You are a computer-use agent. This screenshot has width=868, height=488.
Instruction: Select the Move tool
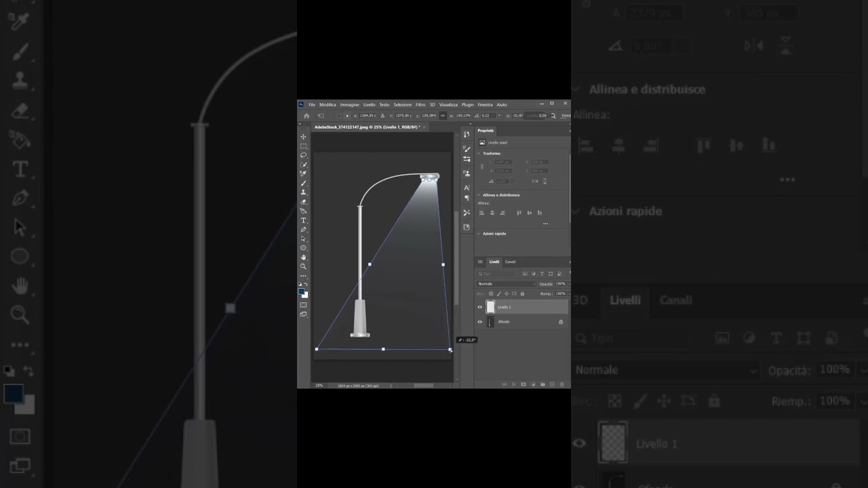point(303,137)
